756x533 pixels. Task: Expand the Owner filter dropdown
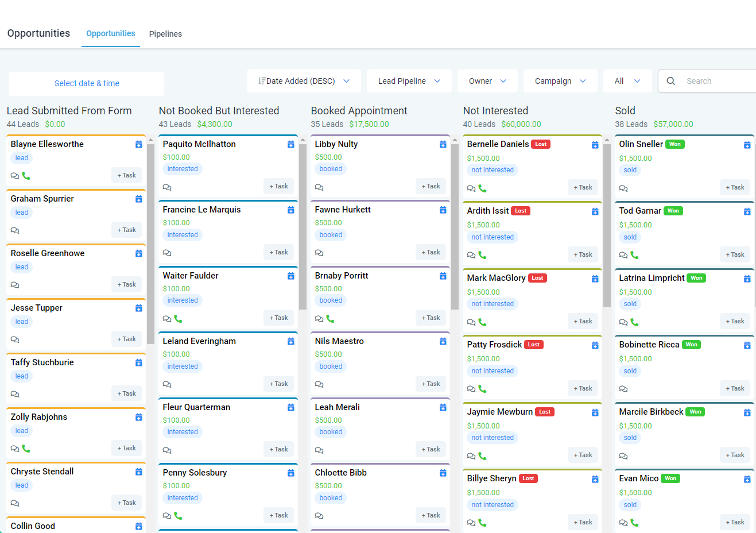coord(487,81)
